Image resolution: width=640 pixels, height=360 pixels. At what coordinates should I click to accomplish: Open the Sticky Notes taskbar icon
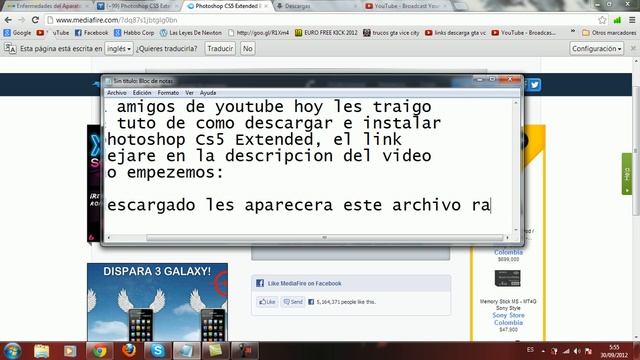point(216,351)
